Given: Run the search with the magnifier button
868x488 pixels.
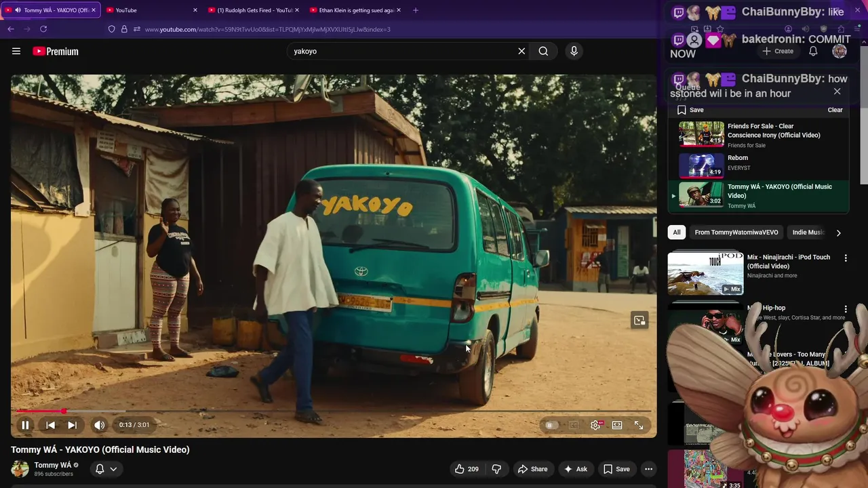Looking at the screenshot, I should [543, 51].
